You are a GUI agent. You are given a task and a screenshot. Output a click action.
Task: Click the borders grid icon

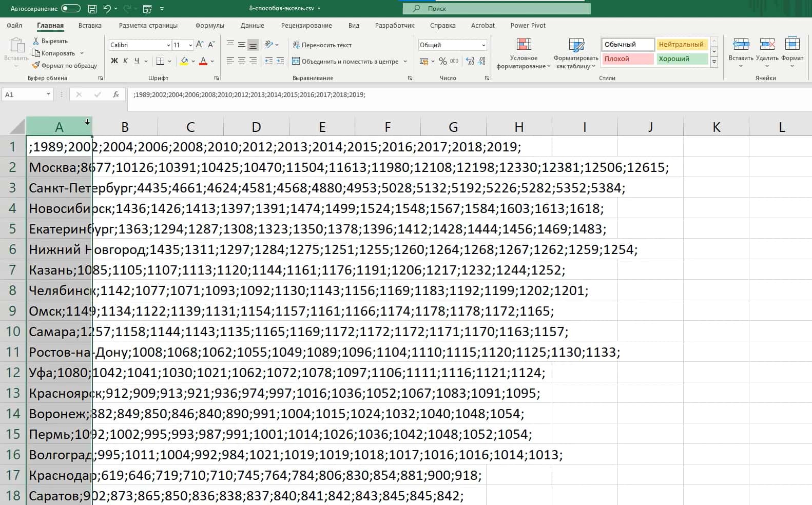tap(161, 61)
